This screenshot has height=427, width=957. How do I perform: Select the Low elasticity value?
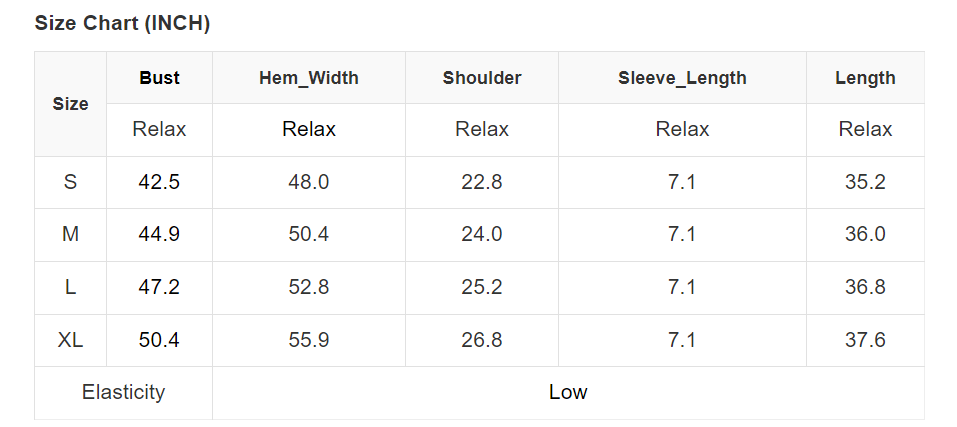568,392
